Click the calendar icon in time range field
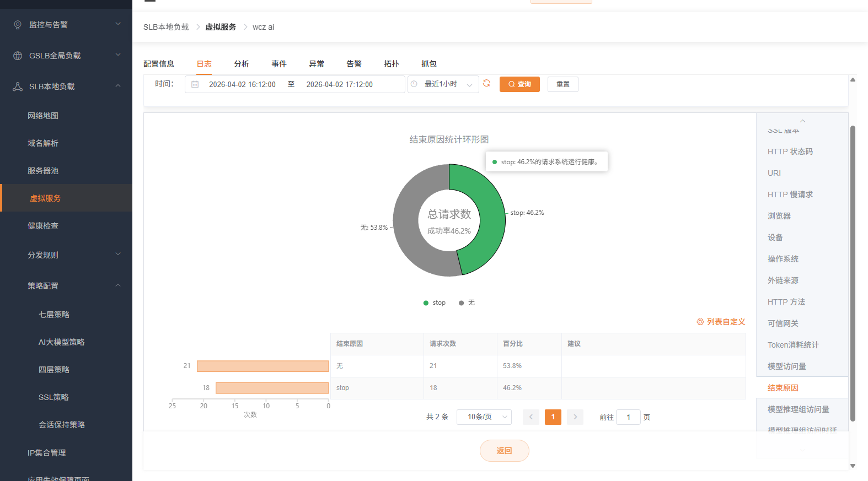 [195, 84]
